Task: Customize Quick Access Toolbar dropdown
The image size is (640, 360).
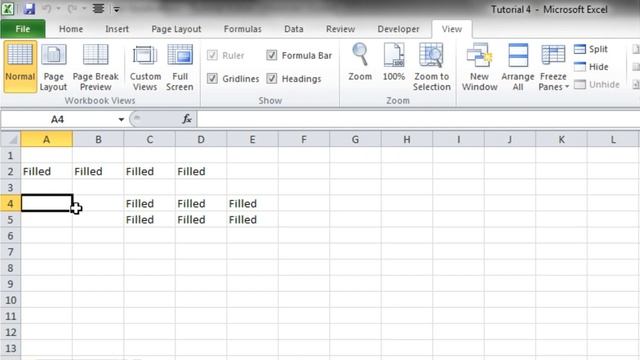Action: 116,9
